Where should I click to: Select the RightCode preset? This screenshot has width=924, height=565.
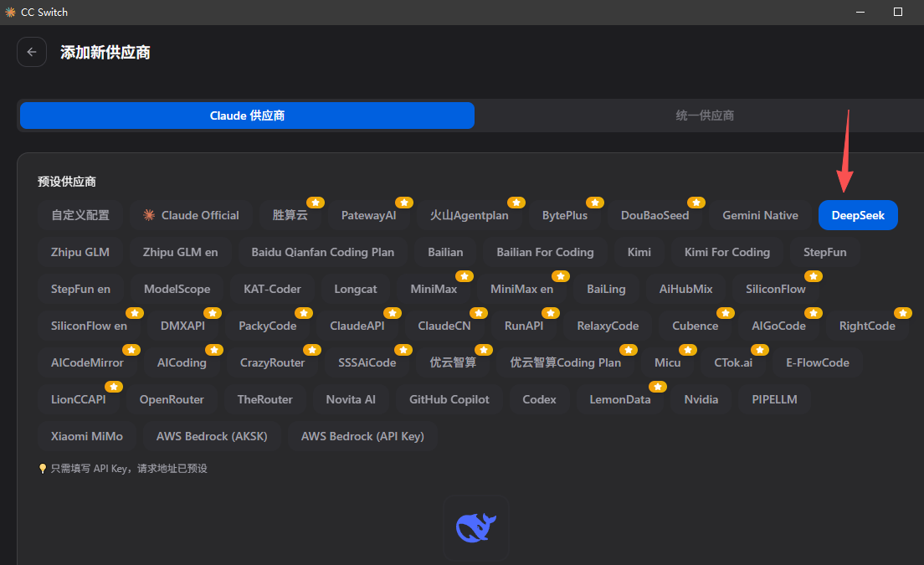(867, 326)
